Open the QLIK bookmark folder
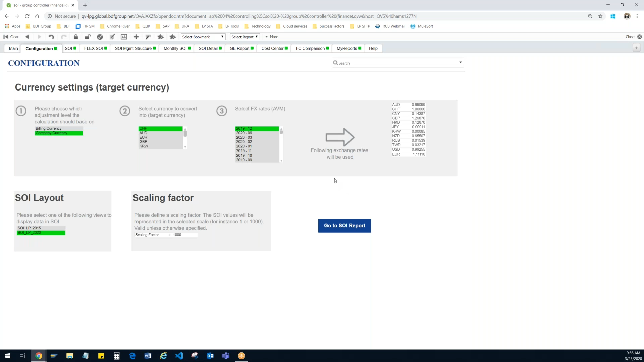 coord(143,26)
